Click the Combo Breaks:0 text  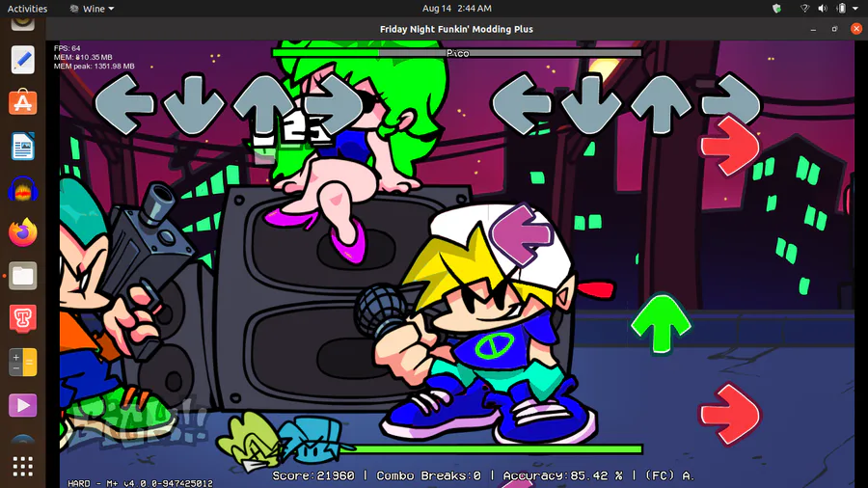(x=428, y=475)
